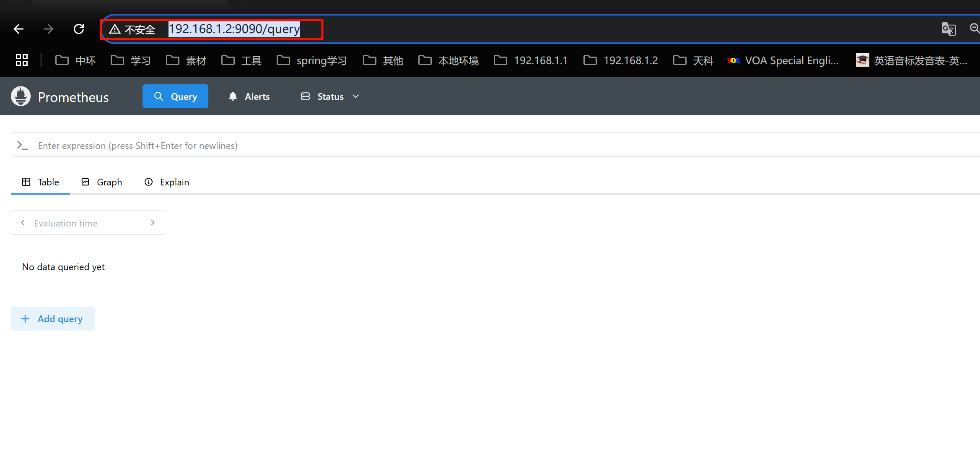Open the browser apps grid icon
Screen dimensions: 980x474
tap(22, 60)
